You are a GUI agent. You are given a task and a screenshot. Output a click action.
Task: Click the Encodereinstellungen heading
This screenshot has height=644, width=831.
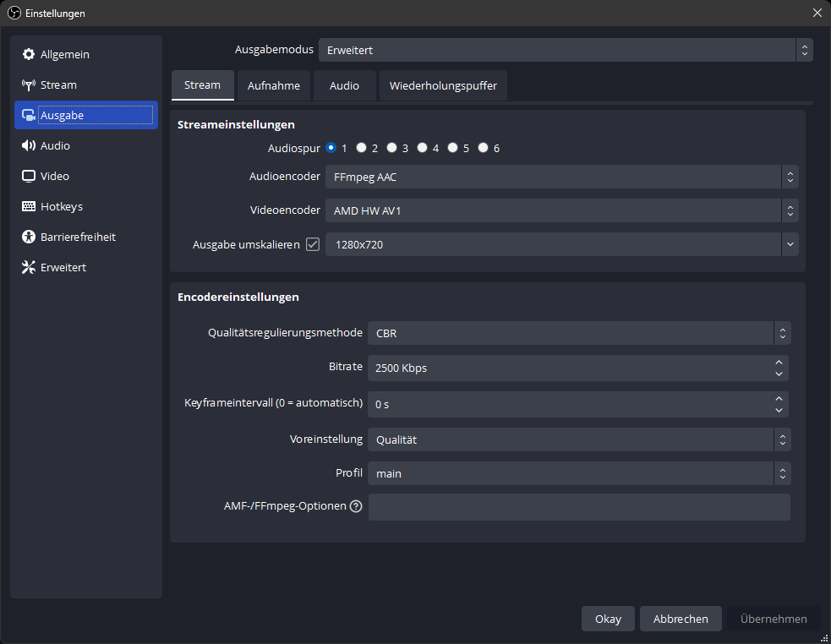238,297
